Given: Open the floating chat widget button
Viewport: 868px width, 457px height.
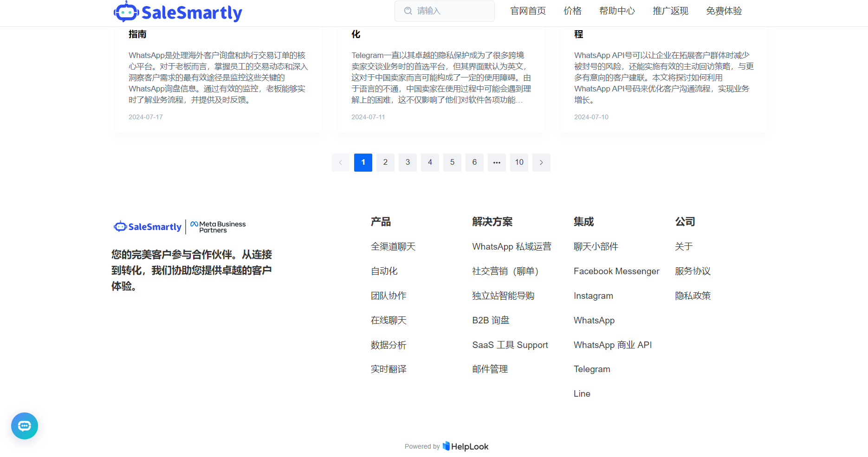Looking at the screenshot, I should coord(25,426).
